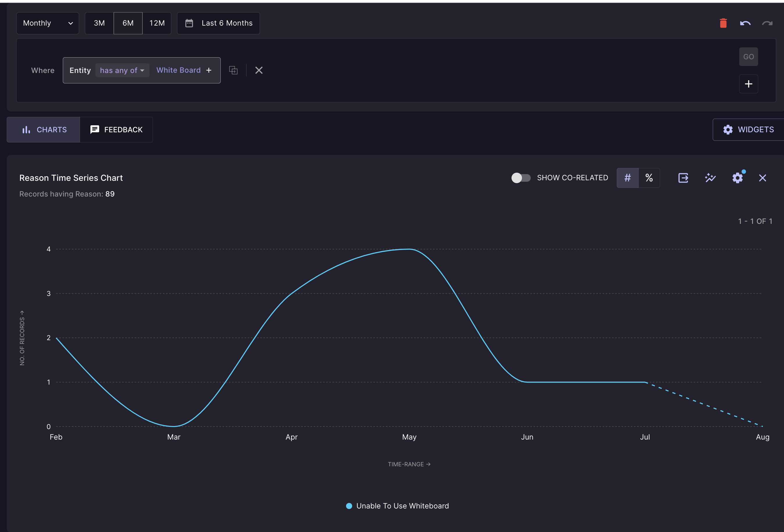The image size is (784, 532).
Task: Click the Widgets button
Action: tap(748, 130)
